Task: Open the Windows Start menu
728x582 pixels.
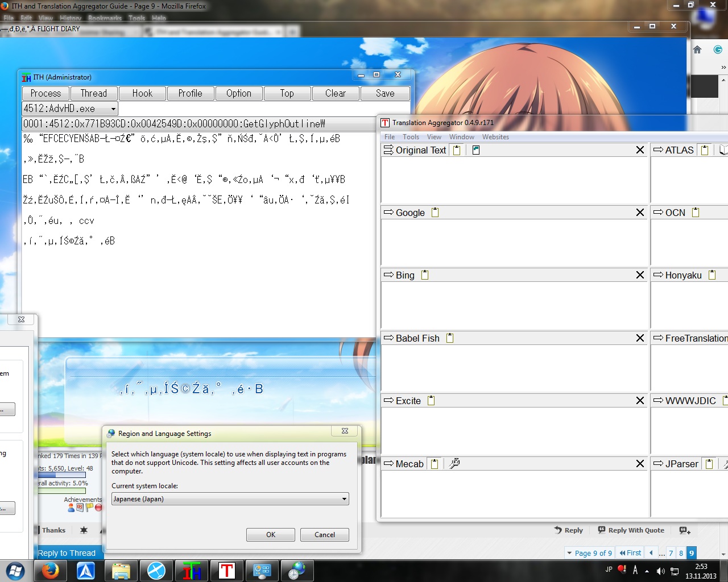Action: tap(15, 571)
